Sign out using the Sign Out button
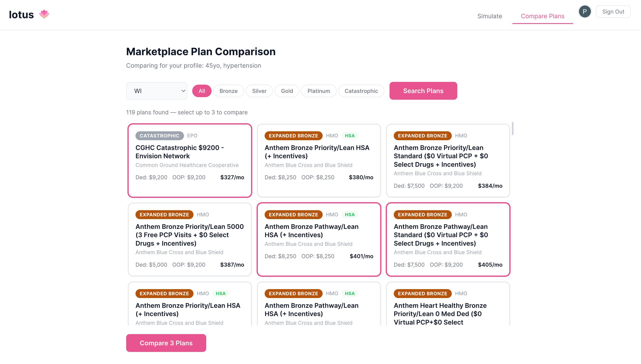 [x=613, y=12]
